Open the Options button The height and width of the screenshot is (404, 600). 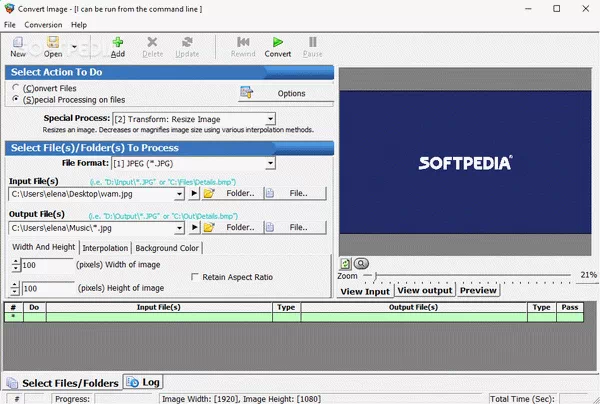[x=285, y=93]
